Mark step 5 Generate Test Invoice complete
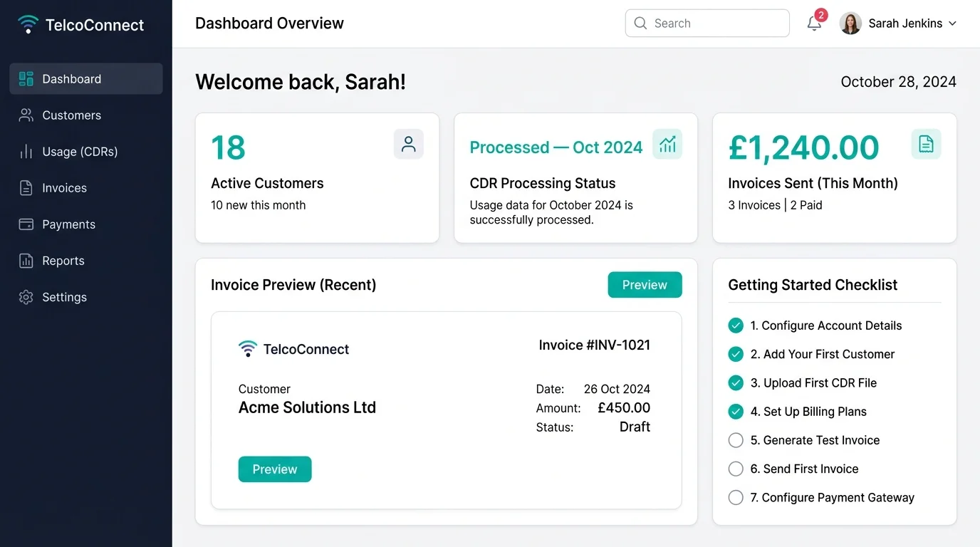Image resolution: width=980 pixels, height=547 pixels. click(736, 440)
